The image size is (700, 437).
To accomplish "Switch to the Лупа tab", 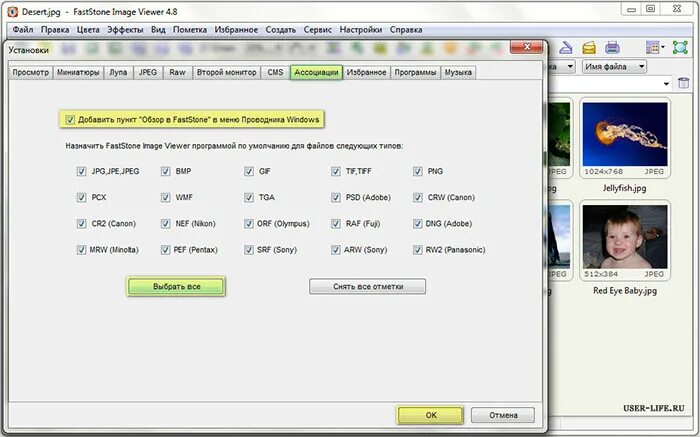I will 118,72.
